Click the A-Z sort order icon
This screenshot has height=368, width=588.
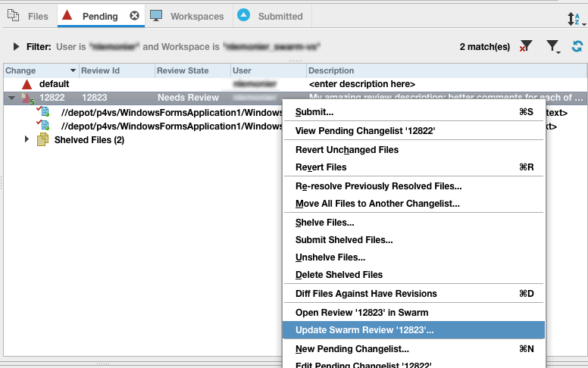click(574, 18)
